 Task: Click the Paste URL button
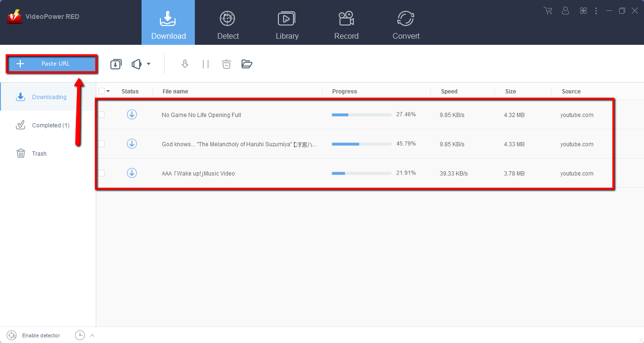click(x=51, y=64)
